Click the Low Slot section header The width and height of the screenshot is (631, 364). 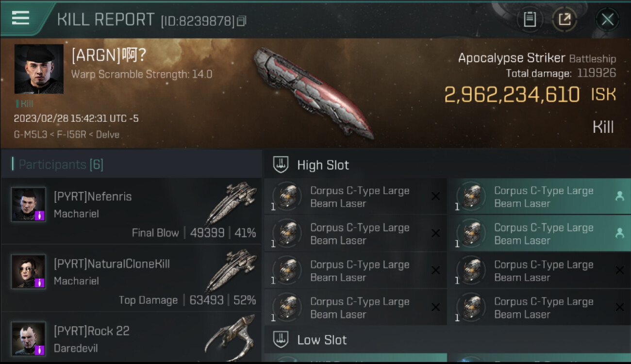click(x=447, y=339)
